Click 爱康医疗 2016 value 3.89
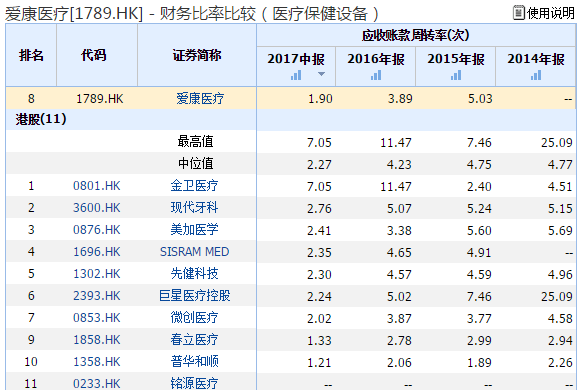Screen dimensions: 579x390 point(400,99)
